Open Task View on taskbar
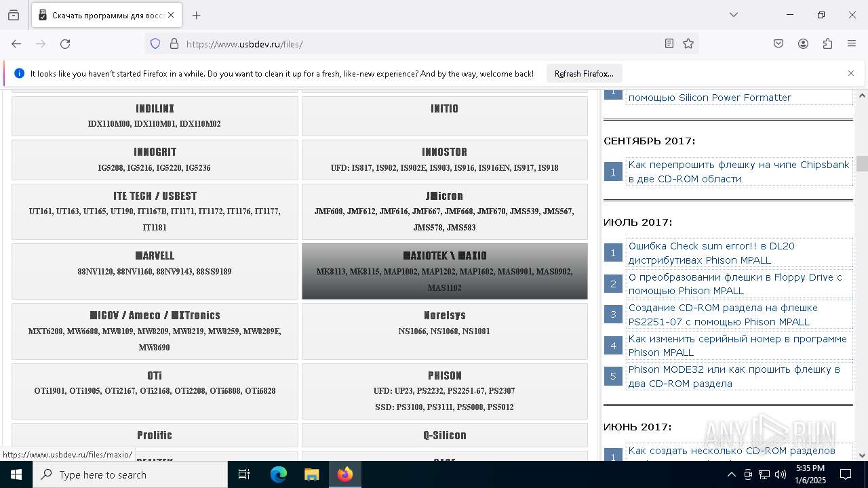This screenshot has width=868, height=488. pyautogui.click(x=244, y=474)
